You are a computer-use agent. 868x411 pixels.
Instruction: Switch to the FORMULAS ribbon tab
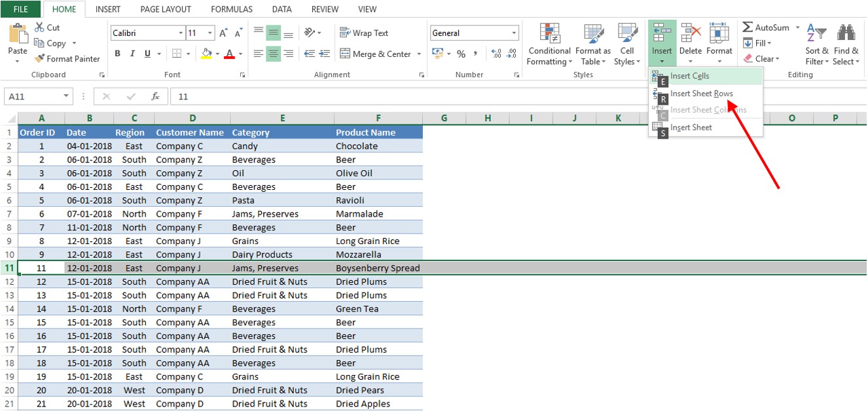point(231,9)
